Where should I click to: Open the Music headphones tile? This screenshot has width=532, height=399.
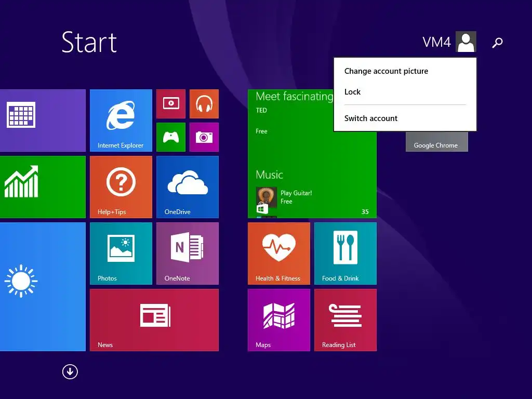(204, 104)
